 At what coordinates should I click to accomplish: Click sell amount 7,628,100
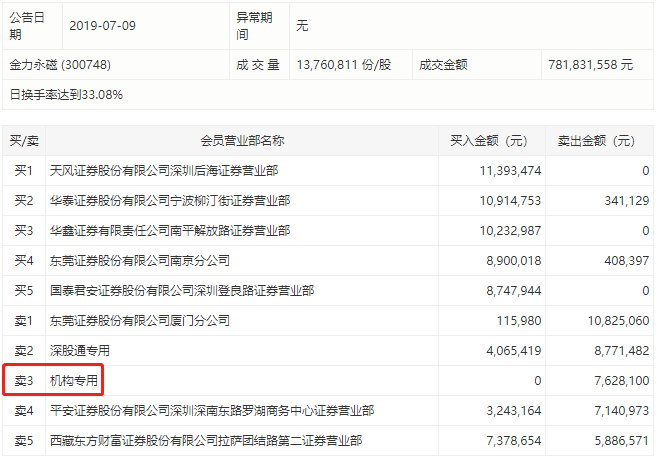[x=622, y=381]
